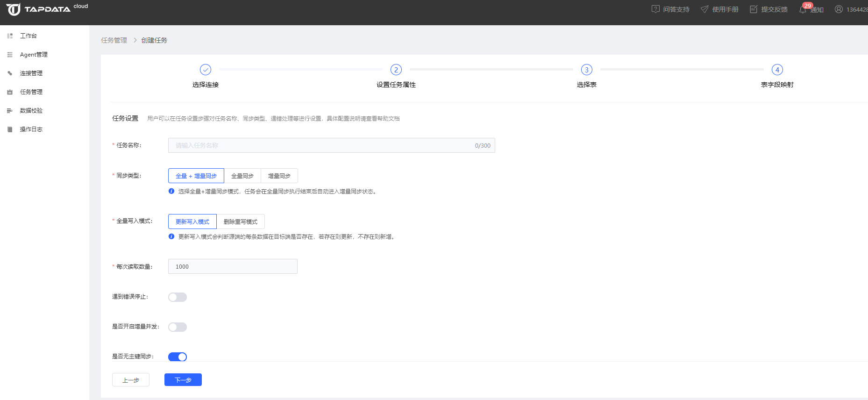Click the Tapdata cloud logo

[47, 9]
